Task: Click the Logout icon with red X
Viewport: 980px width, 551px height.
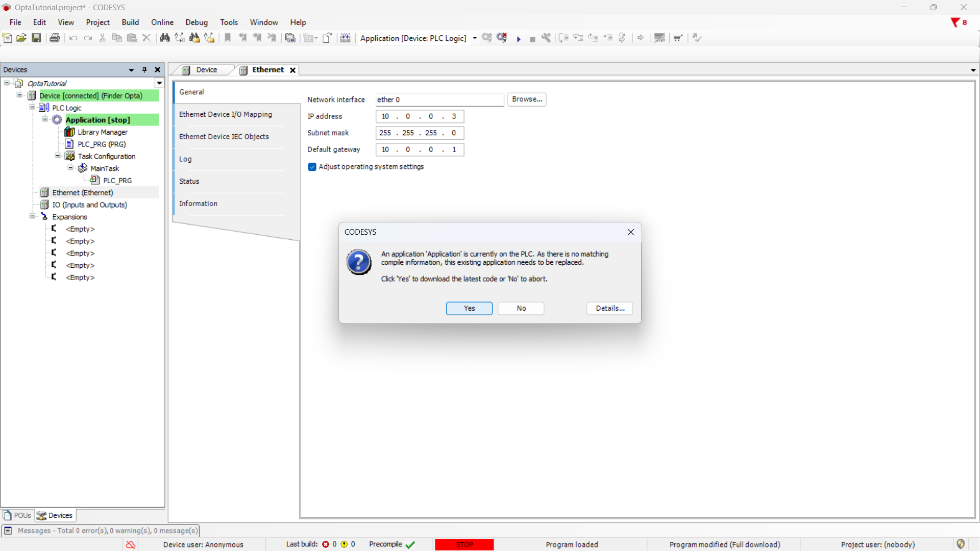Action: point(502,38)
